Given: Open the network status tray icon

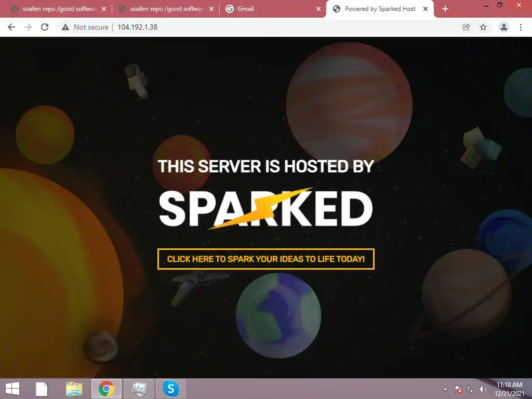Looking at the screenshot, I should point(471,389).
